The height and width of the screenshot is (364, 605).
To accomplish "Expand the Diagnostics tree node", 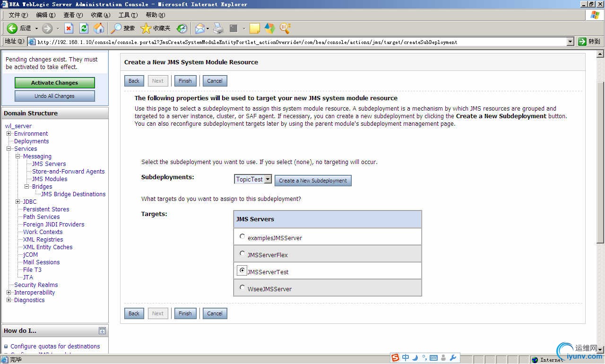I will 9,300.
